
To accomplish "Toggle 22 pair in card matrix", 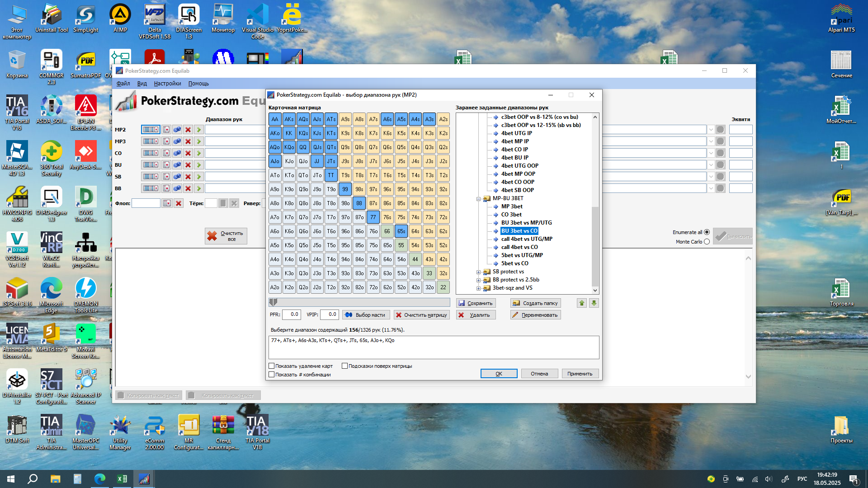I will [x=443, y=287].
